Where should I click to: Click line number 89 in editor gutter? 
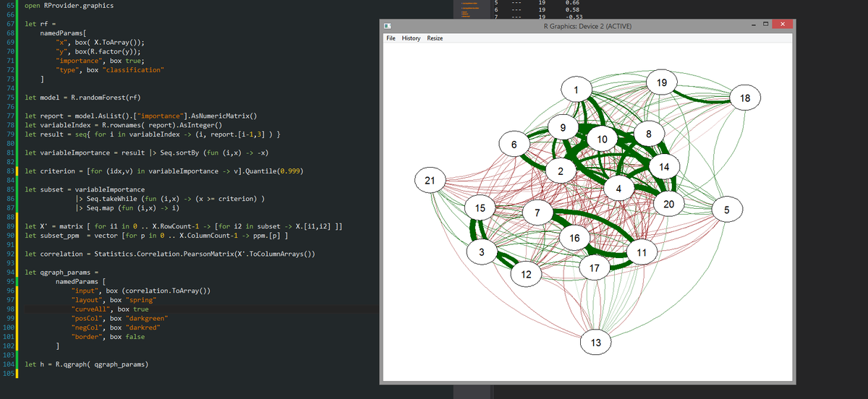[11, 226]
